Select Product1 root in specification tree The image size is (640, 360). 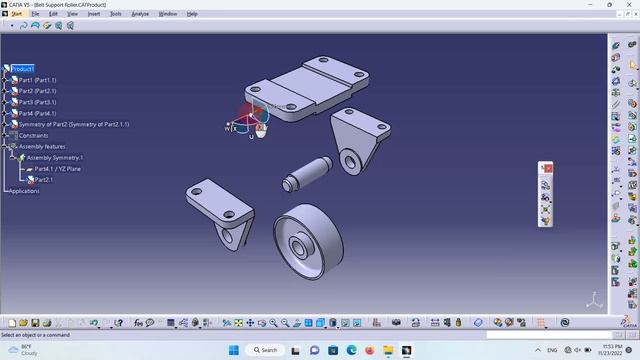[22, 69]
